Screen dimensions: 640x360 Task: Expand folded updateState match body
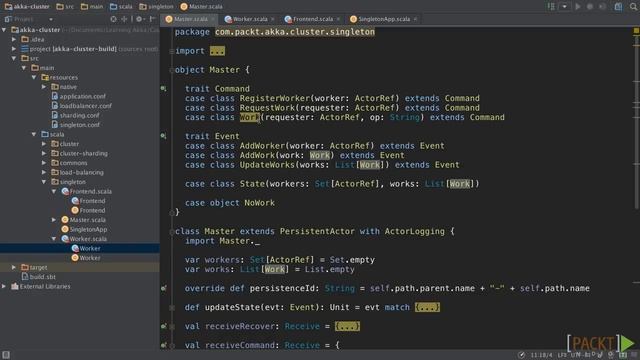coord(427,307)
